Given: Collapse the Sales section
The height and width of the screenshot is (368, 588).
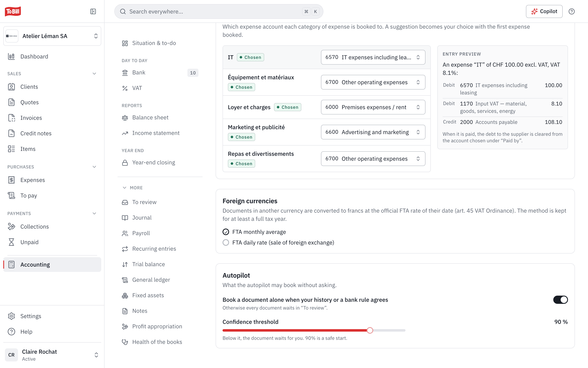Looking at the screenshot, I should (94, 74).
